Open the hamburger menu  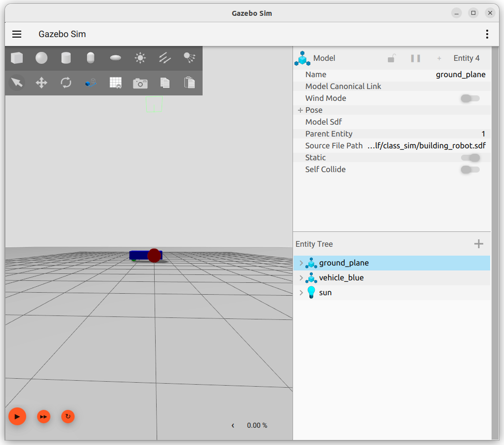(x=17, y=34)
